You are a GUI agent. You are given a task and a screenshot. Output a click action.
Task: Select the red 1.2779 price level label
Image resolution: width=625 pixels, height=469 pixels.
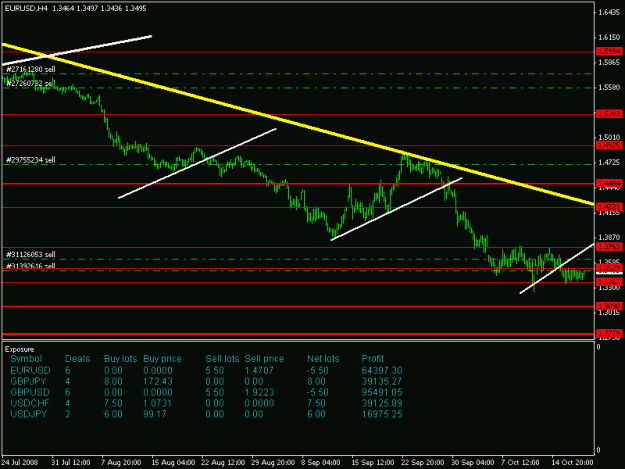[609, 333]
